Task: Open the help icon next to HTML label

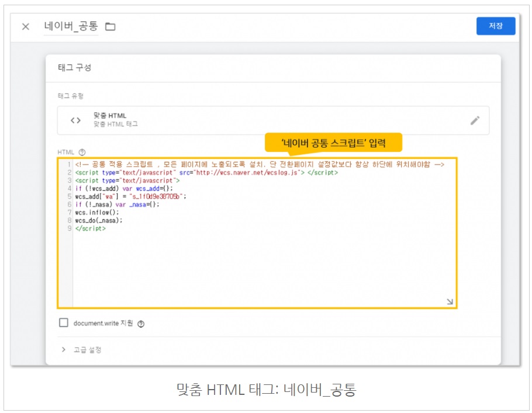Action: click(82, 152)
